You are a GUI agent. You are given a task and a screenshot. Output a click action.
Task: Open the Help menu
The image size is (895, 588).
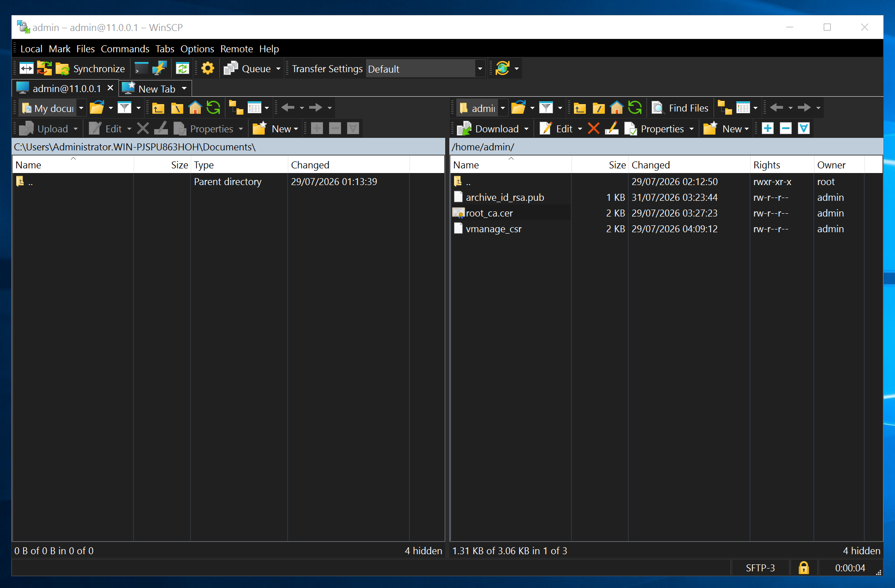269,49
